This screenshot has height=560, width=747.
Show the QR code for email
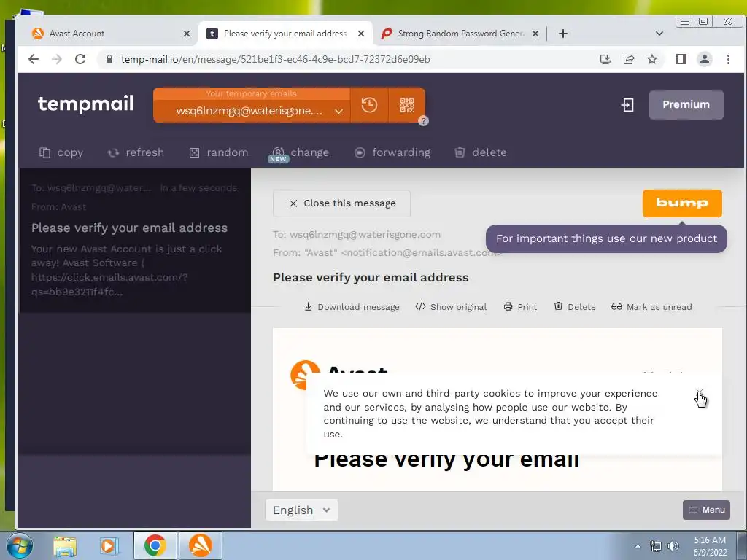click(x=407, y=105)
